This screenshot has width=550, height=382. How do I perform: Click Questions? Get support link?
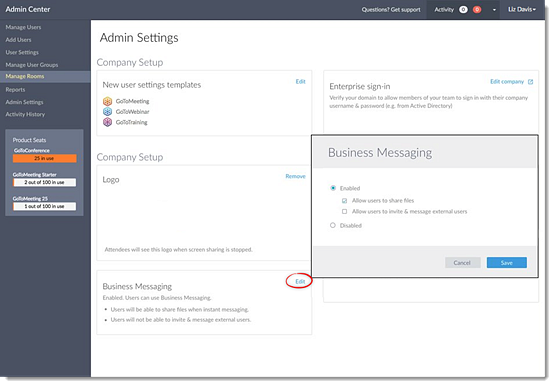(391, 9)
